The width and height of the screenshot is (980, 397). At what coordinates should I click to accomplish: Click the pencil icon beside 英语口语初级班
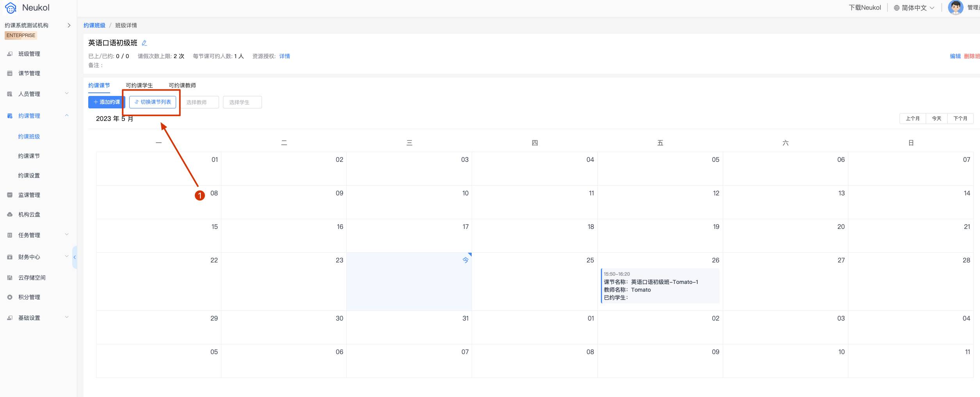tap(144, 43)
